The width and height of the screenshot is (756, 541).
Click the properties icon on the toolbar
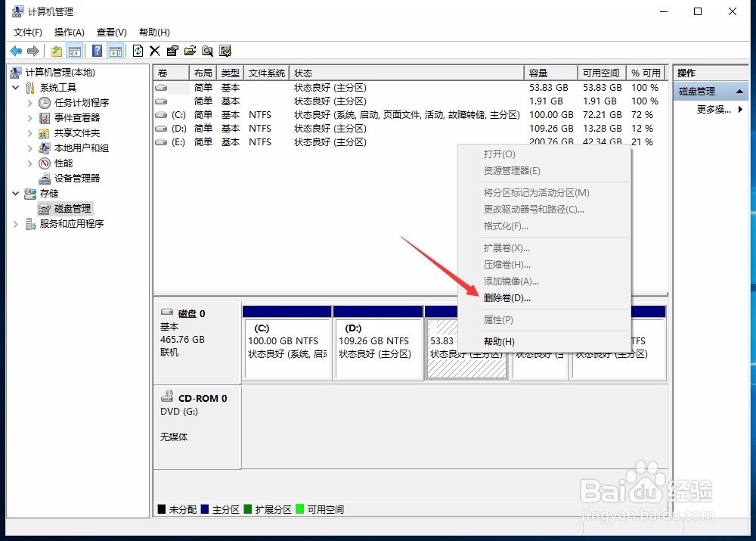pyautogui.click(x=172, y=51)
